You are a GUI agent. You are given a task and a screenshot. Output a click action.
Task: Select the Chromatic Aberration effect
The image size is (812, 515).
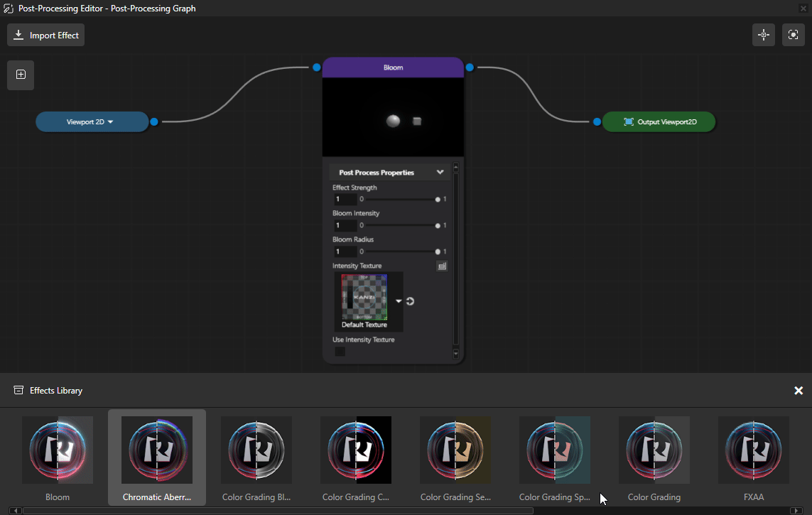click(x=157, y=451)
